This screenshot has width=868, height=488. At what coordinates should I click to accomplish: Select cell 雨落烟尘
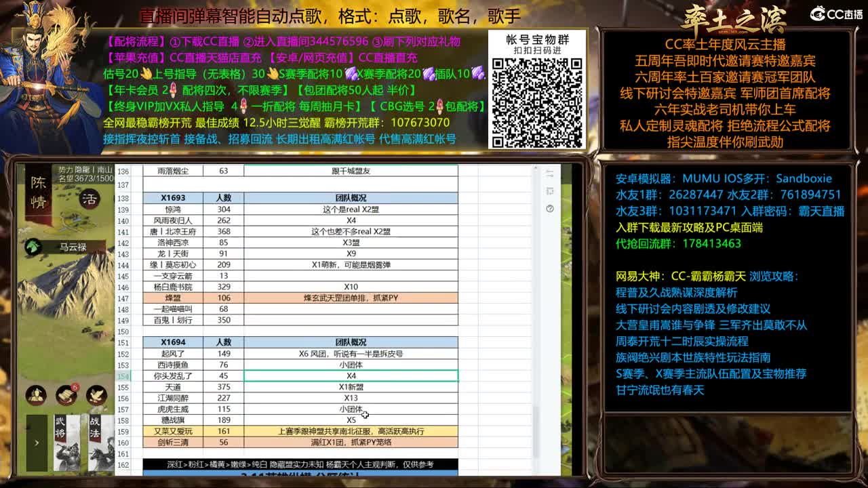173,171
